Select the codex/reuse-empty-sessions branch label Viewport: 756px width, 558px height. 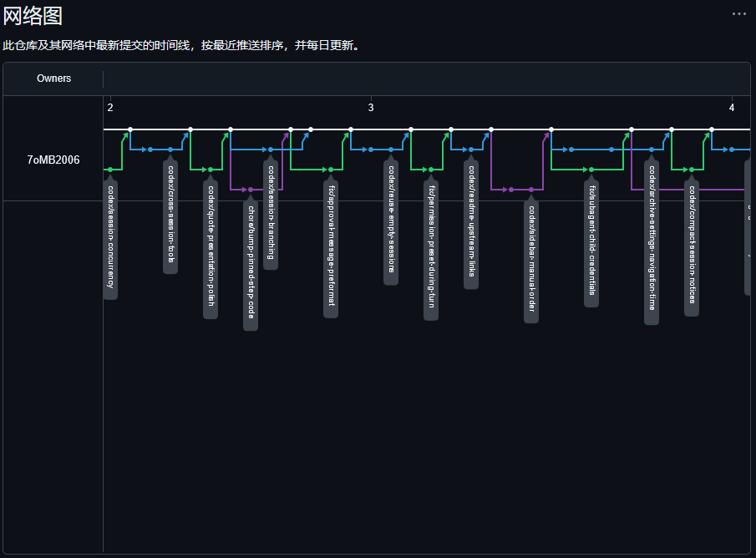coord(391,220)
